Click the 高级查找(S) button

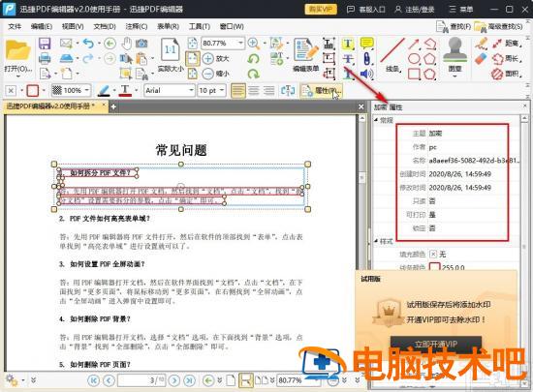click(x=499, y=26)
